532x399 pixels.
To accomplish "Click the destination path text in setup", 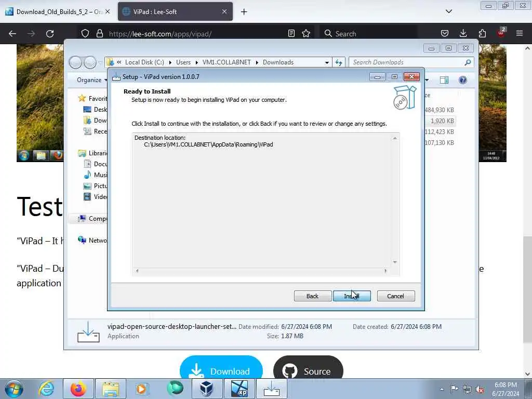I will [208, 144].
